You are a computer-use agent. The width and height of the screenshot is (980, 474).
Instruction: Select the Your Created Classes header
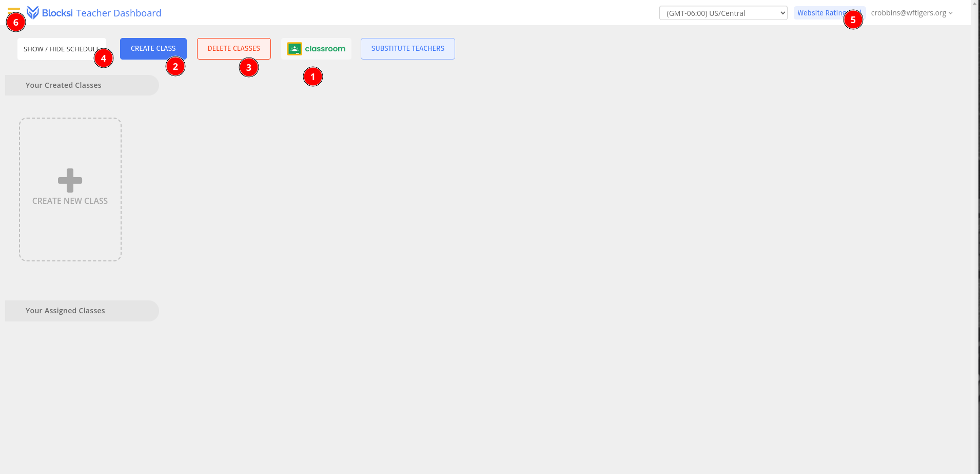tap(82, 85)
